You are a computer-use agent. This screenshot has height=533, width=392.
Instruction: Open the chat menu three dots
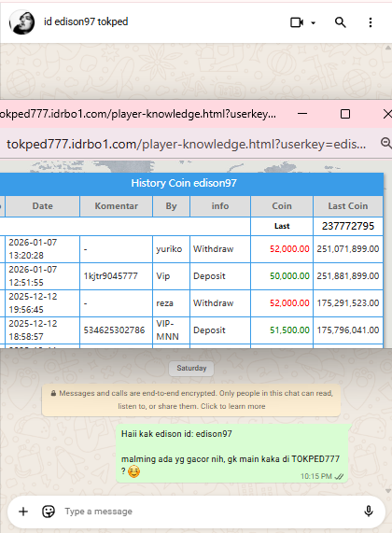371,22
